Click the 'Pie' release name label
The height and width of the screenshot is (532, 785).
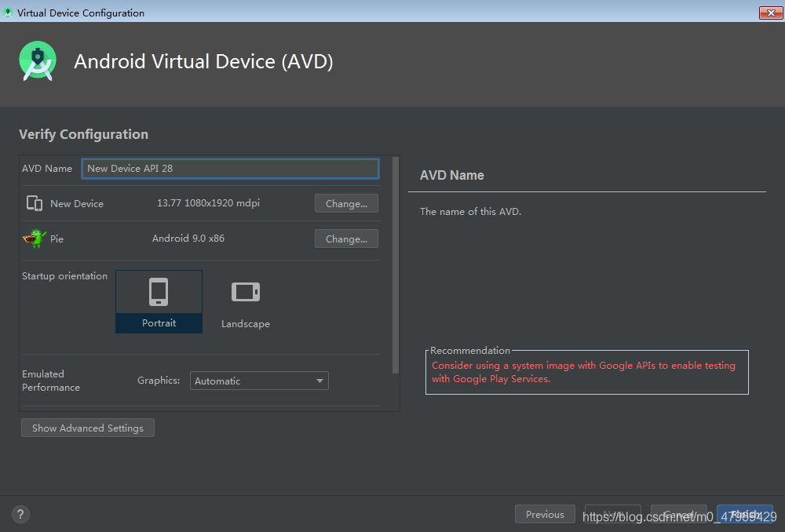[57, 239]
